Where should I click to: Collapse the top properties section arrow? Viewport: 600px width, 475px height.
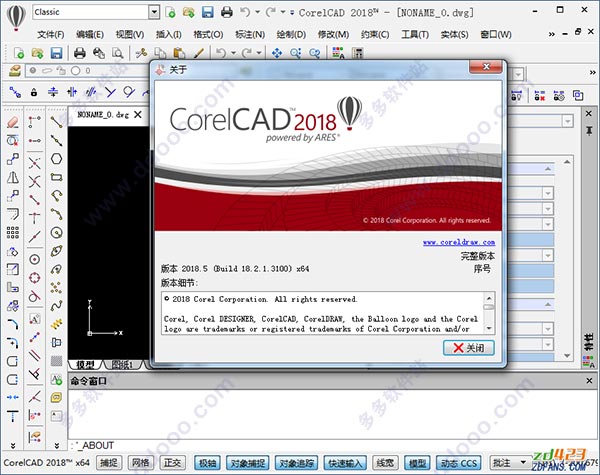coord(548,169)
